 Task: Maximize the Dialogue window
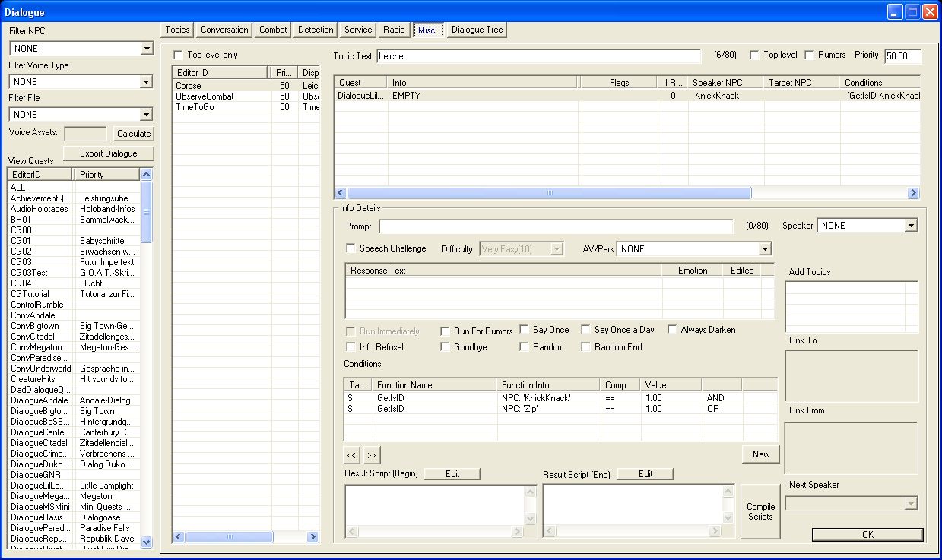912,12
